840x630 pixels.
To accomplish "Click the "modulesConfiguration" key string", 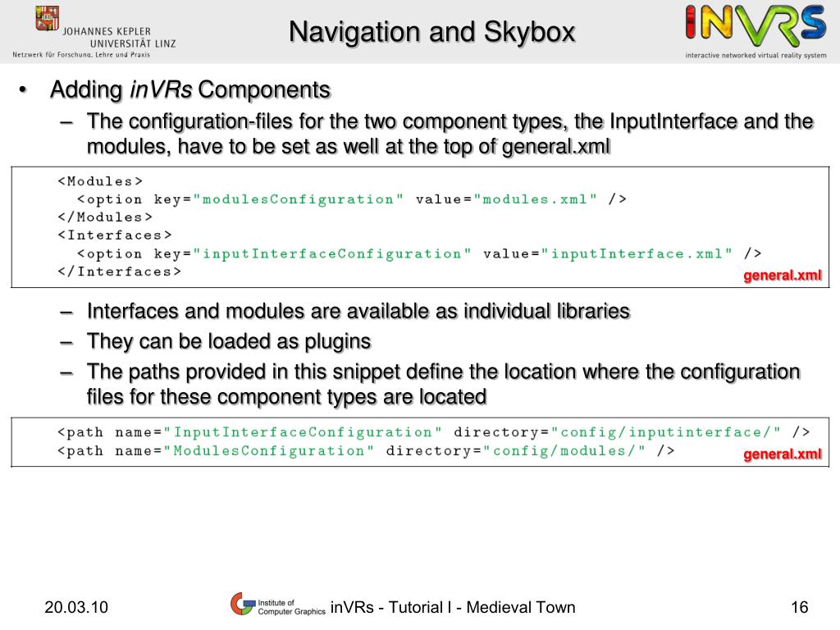I will click(298, 199).
